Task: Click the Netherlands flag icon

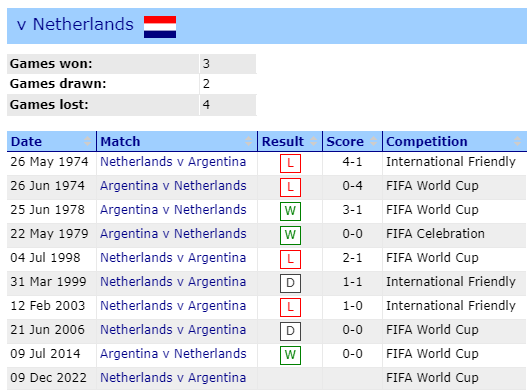Action: point(160,27)
